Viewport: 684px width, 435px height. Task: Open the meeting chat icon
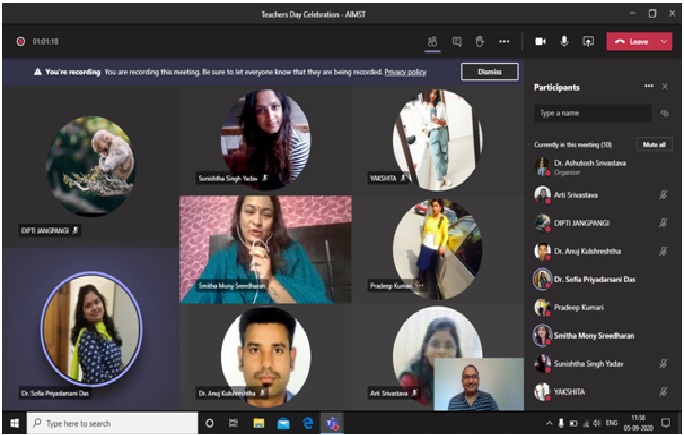456,41
